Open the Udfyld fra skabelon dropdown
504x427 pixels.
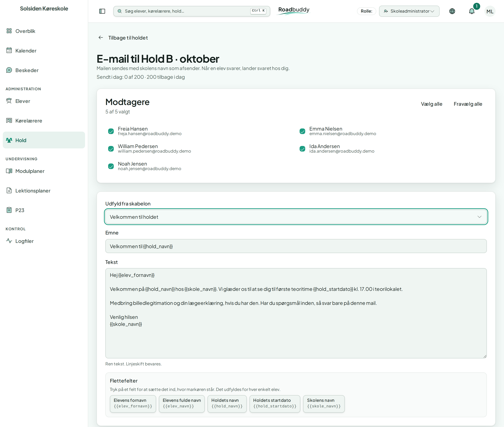[296, 217]
